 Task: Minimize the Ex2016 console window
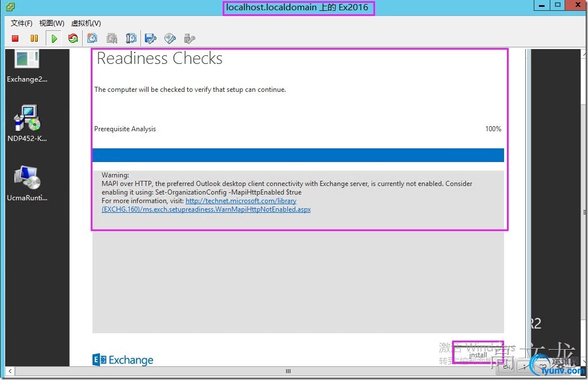(x=542, y=5)
